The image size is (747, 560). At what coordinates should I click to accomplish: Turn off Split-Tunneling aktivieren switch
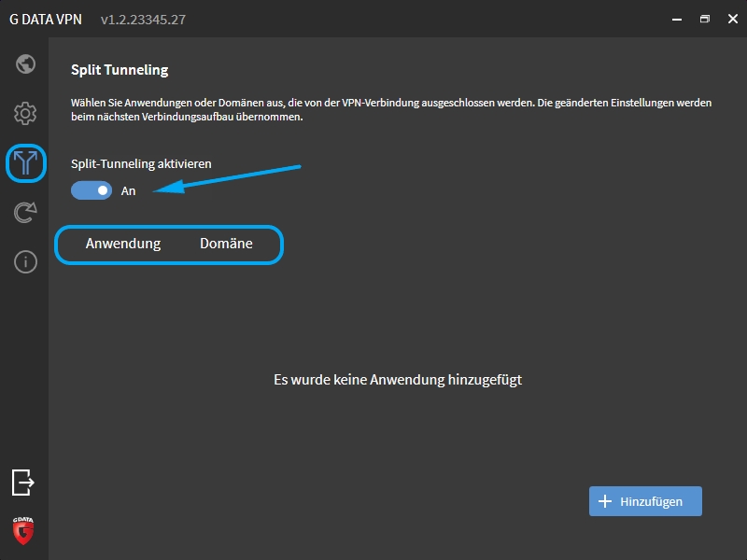coord(92,190)
